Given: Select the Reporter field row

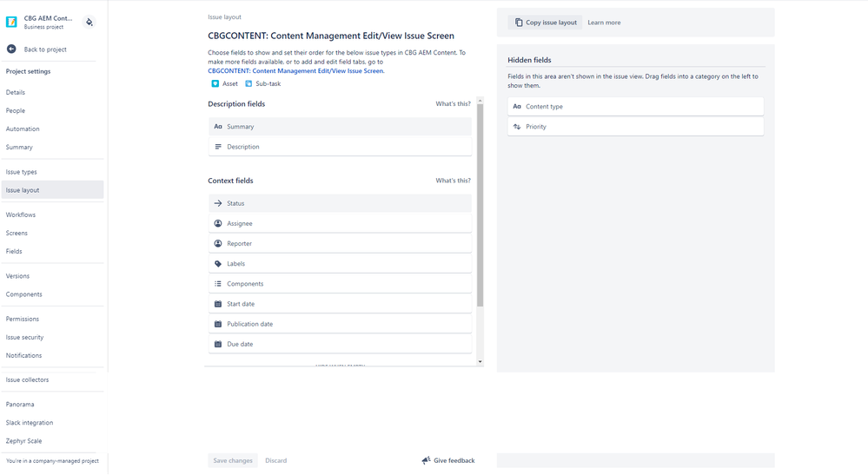Looking at the screenshot, I should coord(340,243).
